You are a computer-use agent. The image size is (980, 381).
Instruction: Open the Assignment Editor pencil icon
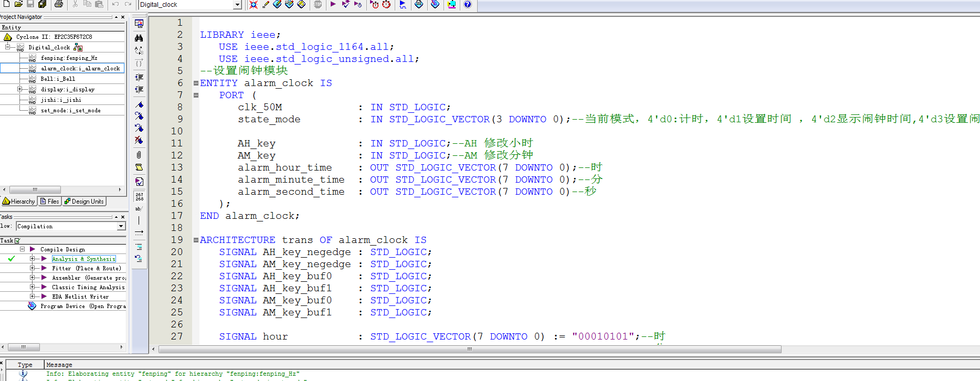(266, 4)
